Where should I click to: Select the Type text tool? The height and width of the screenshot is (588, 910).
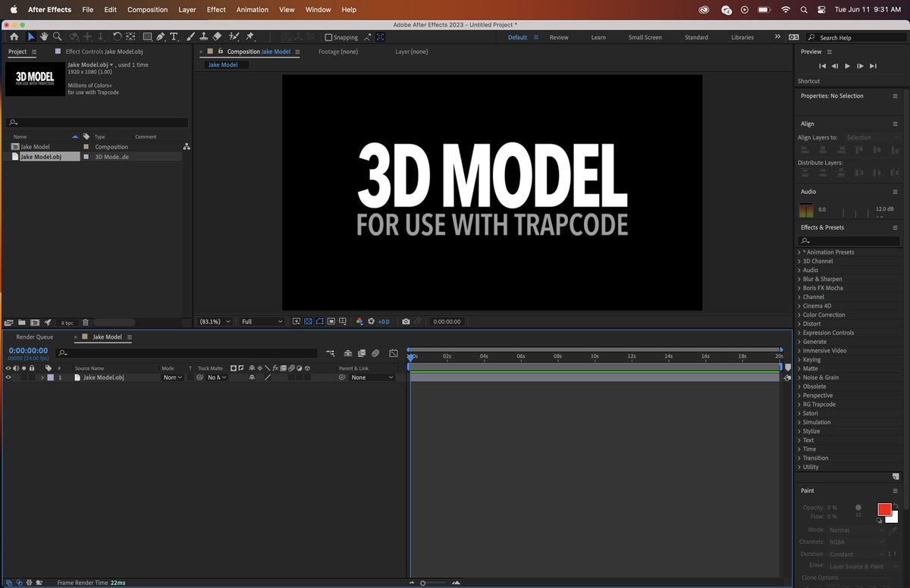(x=174, y=36)
